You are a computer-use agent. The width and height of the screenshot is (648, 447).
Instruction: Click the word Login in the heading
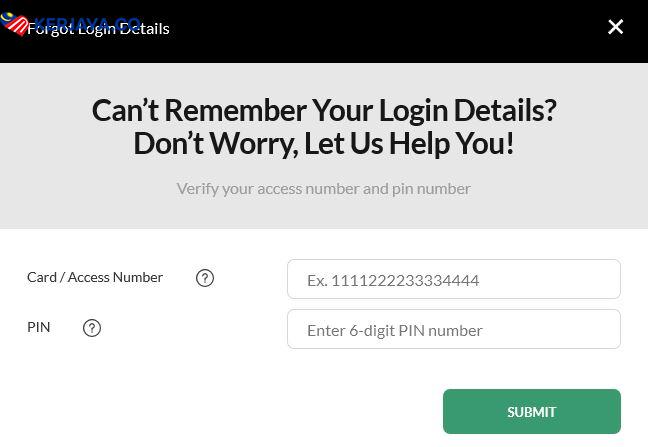[413, 111]
